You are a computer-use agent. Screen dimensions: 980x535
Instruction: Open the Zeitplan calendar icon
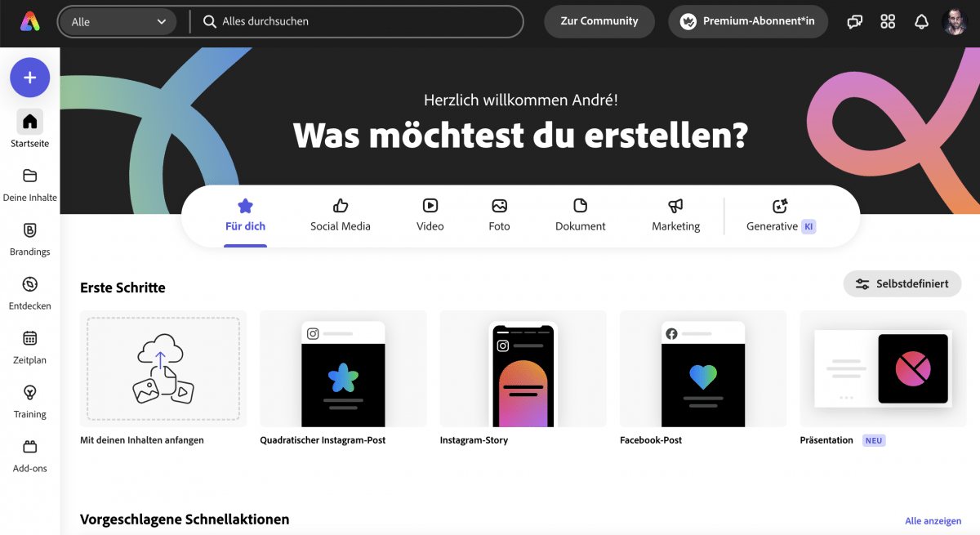tap(30, 339)
